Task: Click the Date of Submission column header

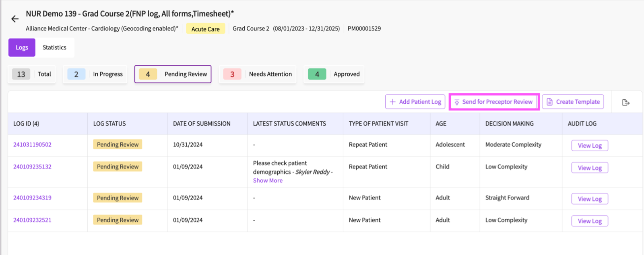Action: pos(202,124)
